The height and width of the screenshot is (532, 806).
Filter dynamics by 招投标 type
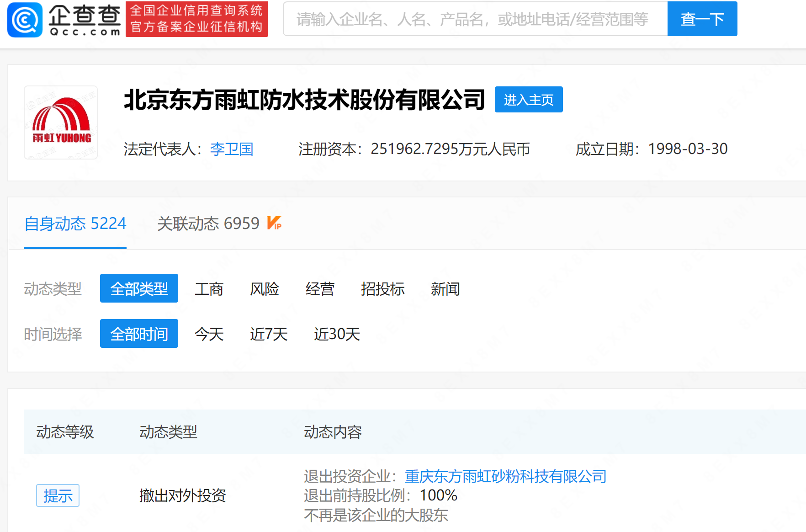(382, 289)
